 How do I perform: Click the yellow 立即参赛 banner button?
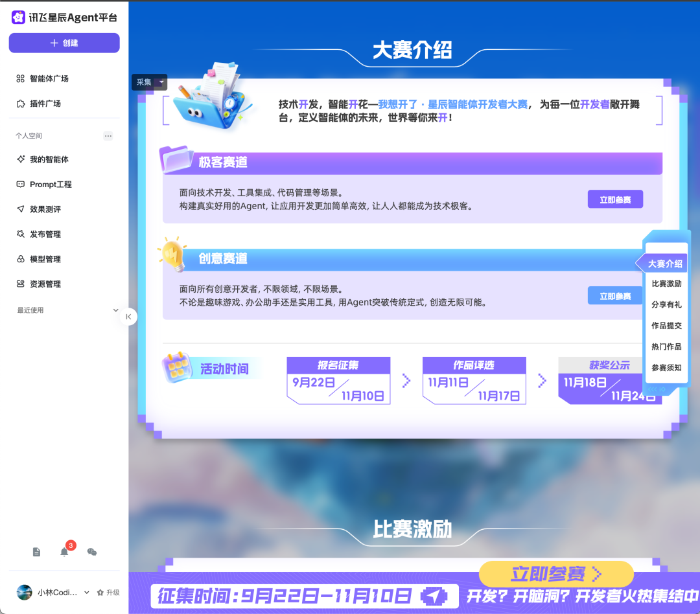(x=556, y=574)
